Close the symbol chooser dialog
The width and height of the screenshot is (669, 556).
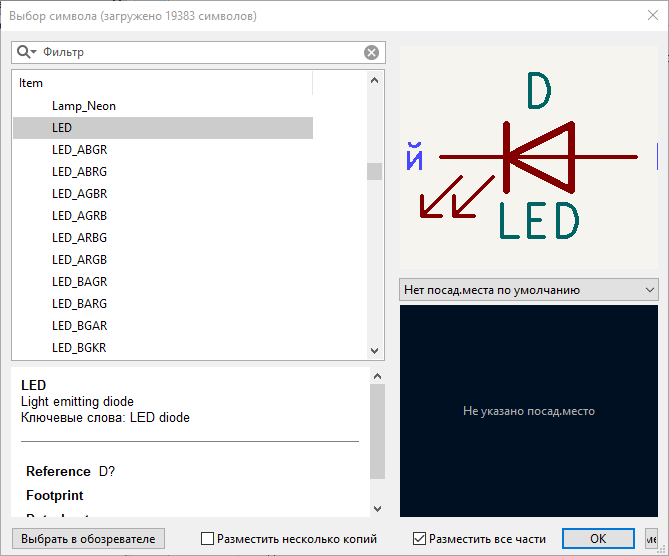pos(645,16)
